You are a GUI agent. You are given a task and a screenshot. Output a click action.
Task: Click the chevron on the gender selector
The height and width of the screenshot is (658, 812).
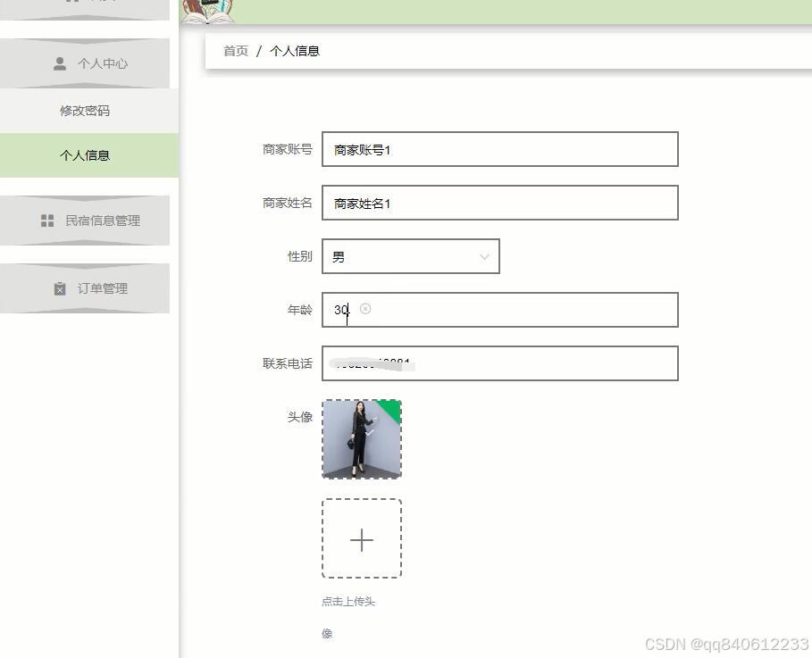pos(484,256)
